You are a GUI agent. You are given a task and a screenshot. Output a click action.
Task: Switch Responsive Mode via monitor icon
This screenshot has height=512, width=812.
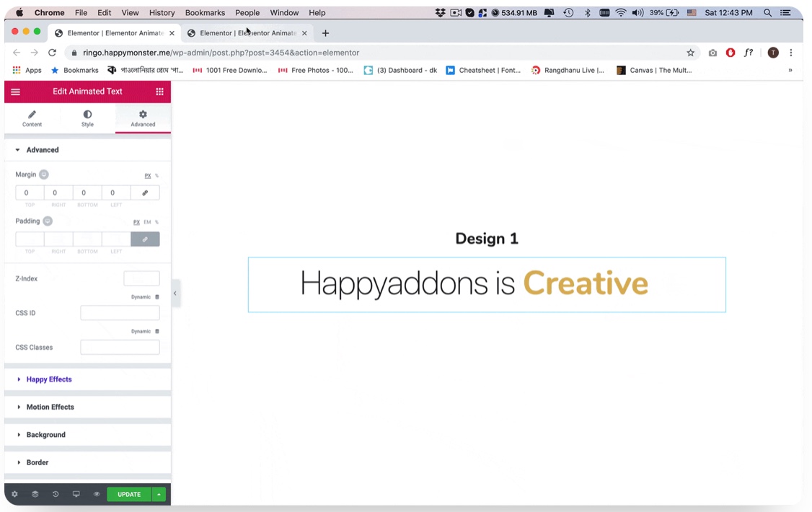(76, 495)
